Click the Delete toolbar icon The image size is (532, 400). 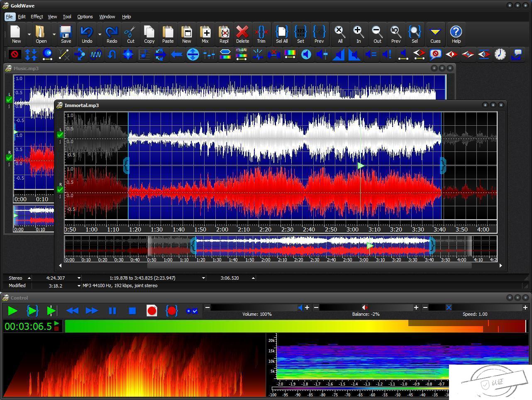[x=242, y=34]
